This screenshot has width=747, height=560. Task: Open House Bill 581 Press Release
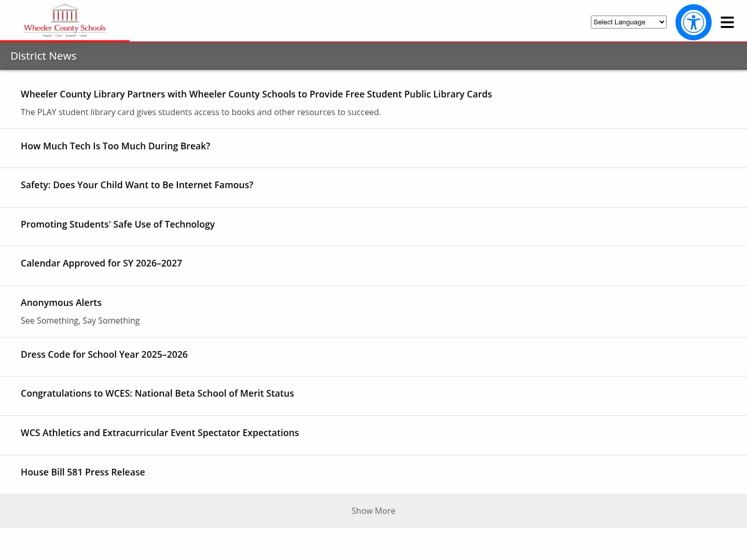83,472
